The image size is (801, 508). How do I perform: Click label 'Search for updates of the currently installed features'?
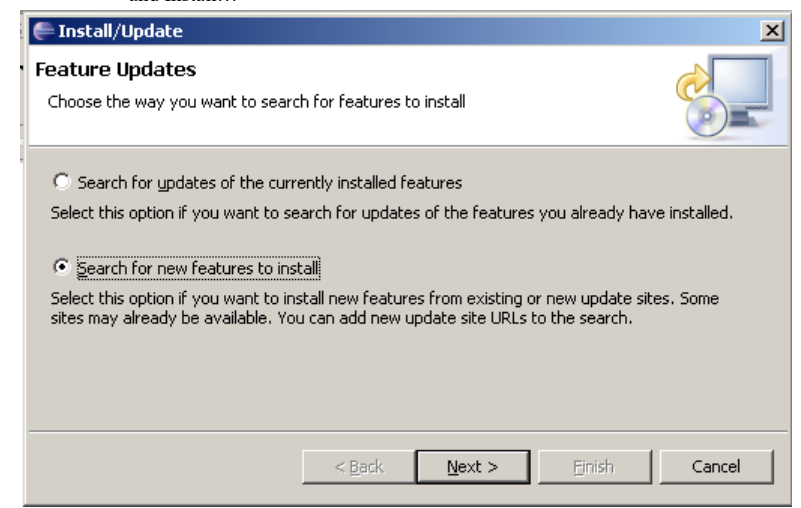tap(270, 182)
